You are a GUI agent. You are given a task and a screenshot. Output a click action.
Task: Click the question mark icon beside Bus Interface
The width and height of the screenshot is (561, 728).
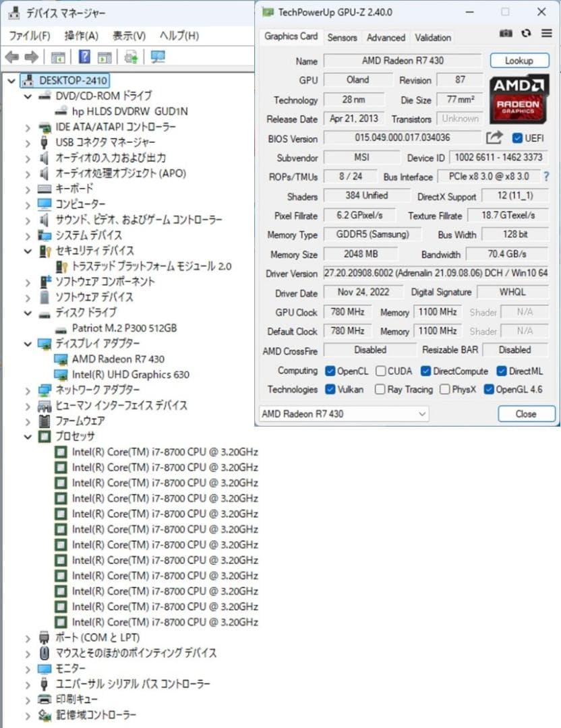545,177
